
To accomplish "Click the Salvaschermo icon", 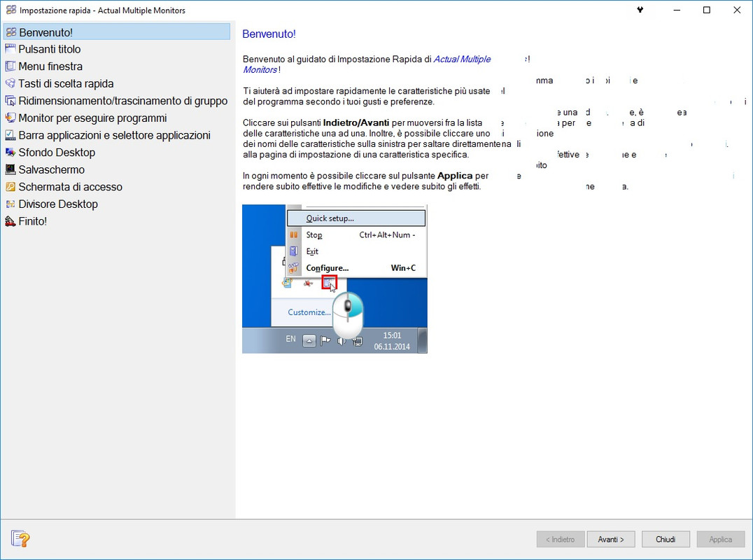I will (x=10, y=169).
